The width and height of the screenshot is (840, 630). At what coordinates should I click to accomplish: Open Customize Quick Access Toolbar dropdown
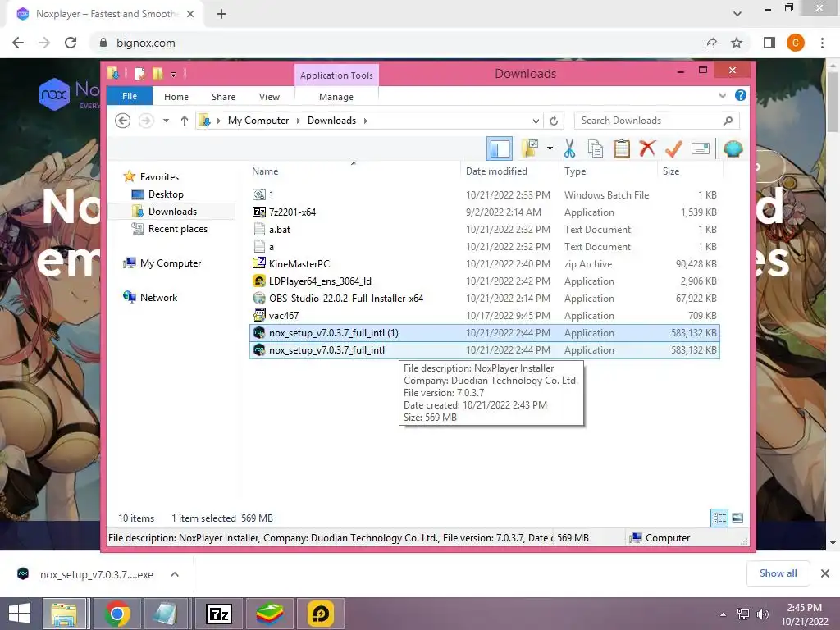click(174, 75)
